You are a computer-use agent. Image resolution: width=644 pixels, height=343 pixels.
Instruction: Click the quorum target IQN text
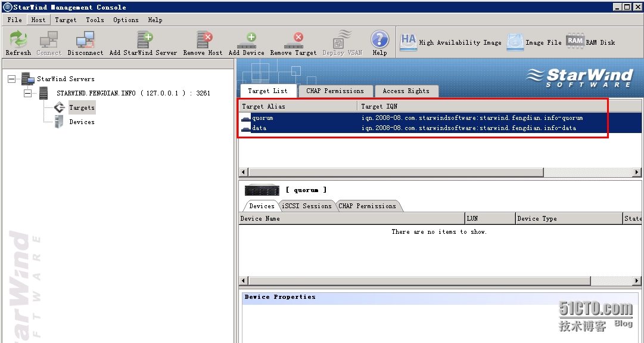(472, 118)
